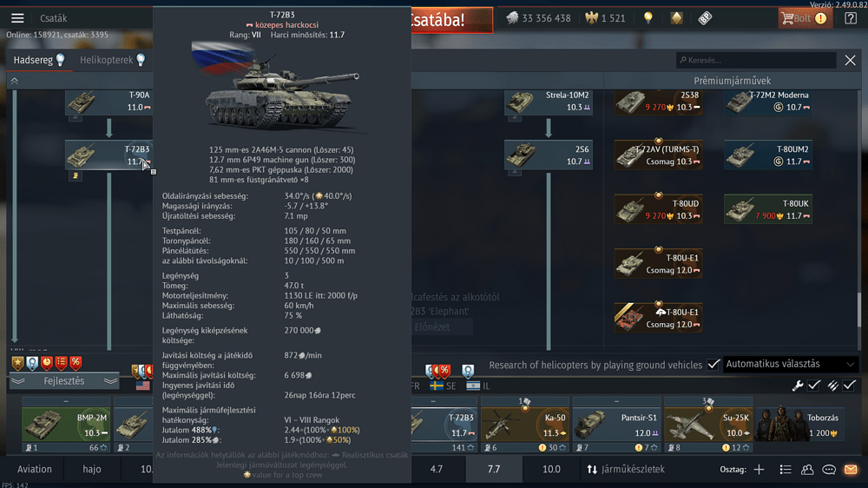
Task: Toggle the auto-repair wrench checkbox
Action: click(814, 386)
